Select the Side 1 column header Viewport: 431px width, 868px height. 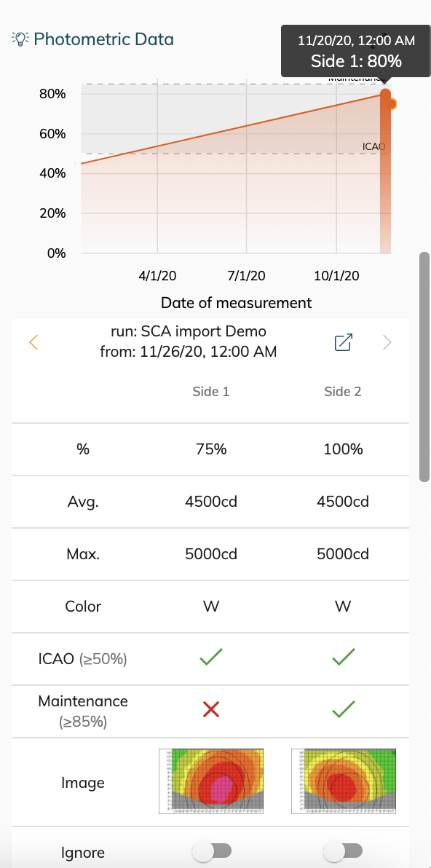tap(211, 391)
